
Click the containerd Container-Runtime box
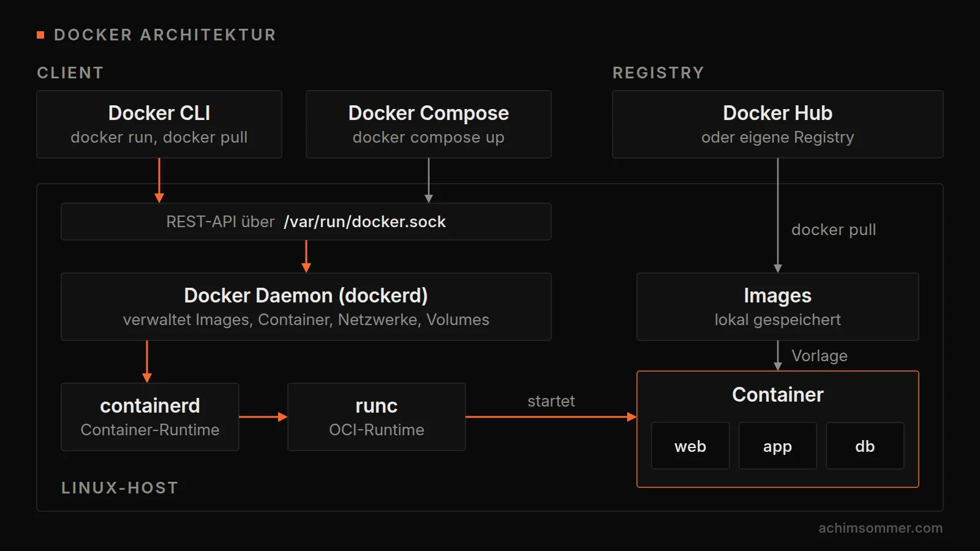[150, 417]
